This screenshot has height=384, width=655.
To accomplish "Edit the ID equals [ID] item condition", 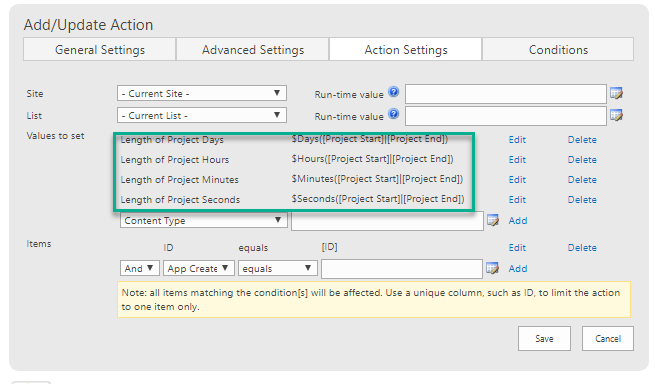I will tap(517, 248).
